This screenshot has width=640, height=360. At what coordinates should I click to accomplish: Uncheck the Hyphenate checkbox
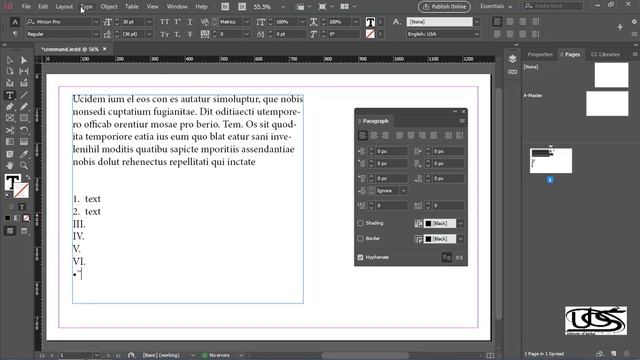pyautogui.click(x=360, y=257)
